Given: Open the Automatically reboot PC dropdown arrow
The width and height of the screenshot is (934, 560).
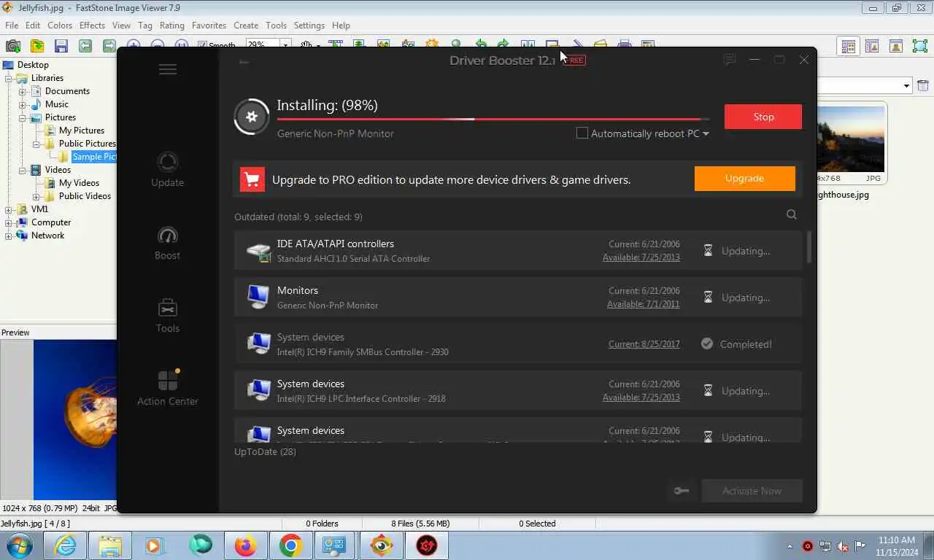Looking at the screenshot, I should pyautogui.click(x=706, y=134).
